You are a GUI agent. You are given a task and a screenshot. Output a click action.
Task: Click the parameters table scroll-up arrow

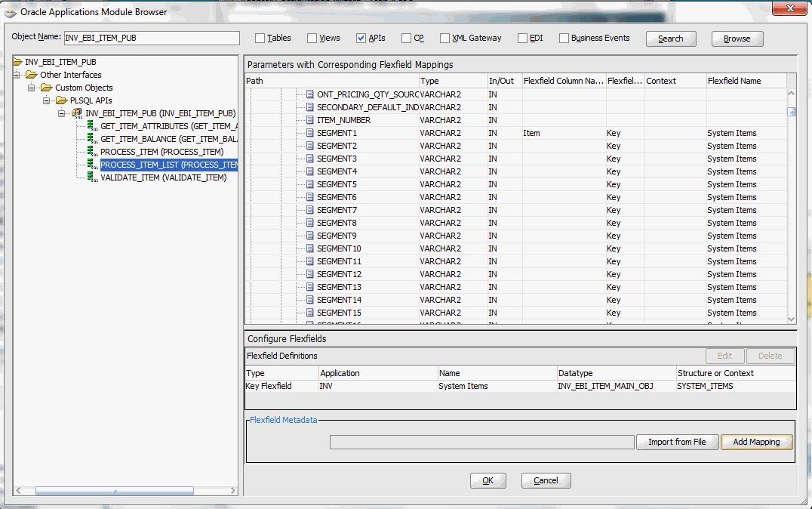[792, 94]
